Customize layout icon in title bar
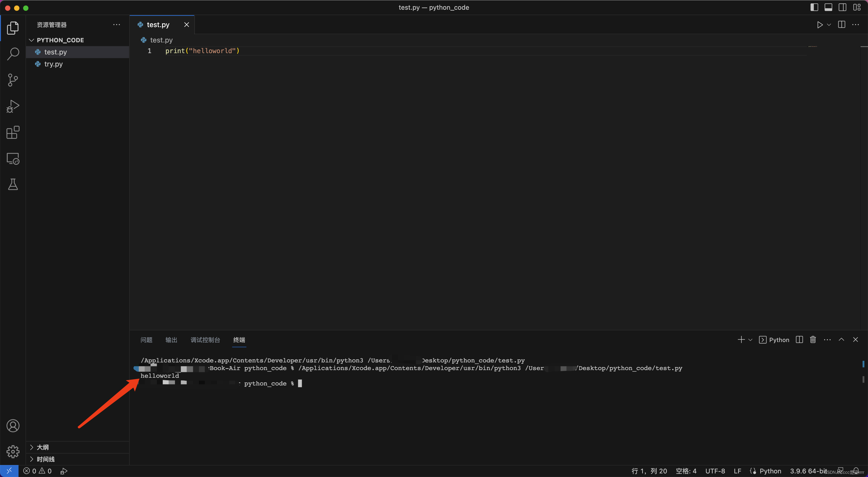 point(856,7)
